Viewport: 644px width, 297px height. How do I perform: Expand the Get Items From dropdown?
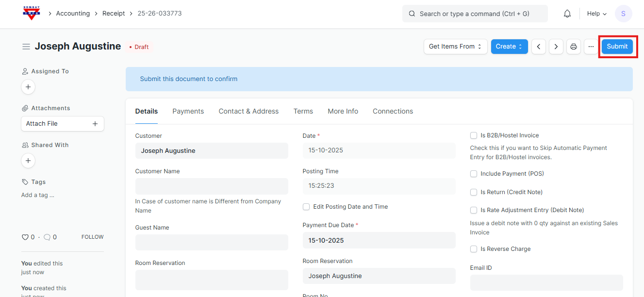[455, 47]
